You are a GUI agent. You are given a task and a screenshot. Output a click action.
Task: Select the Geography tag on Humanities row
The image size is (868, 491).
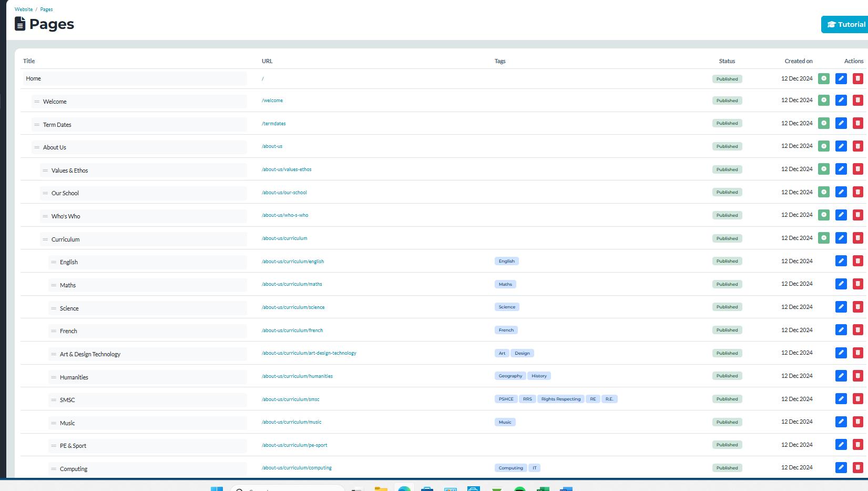(x=510, y=376)
